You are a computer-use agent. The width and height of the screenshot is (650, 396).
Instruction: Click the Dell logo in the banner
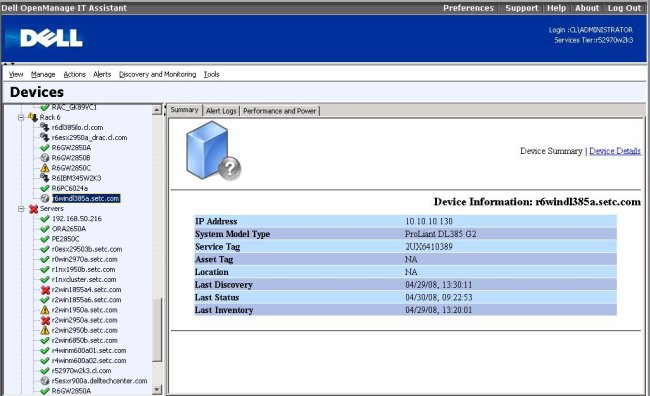click(x=51, y=39)
